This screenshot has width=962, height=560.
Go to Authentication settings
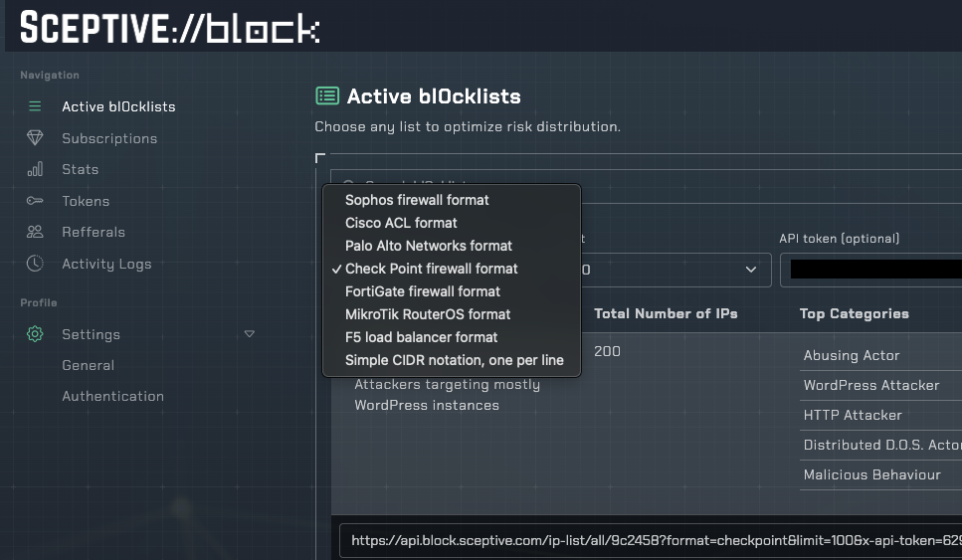pyautogui.click(x=112, y=396)
